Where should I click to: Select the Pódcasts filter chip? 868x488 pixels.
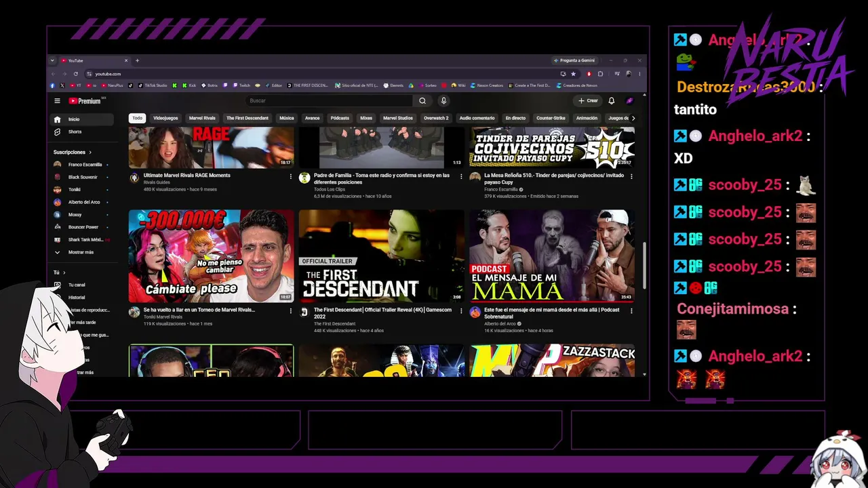pos(340,118)
